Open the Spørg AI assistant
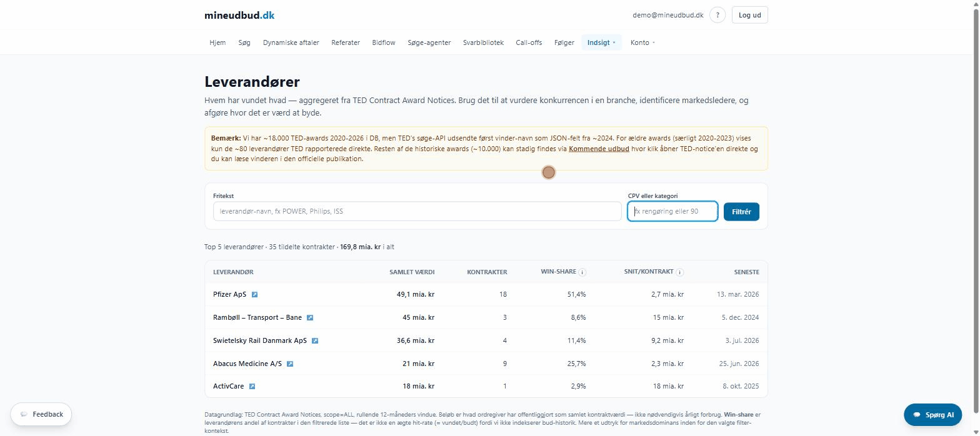 (932, 415)
